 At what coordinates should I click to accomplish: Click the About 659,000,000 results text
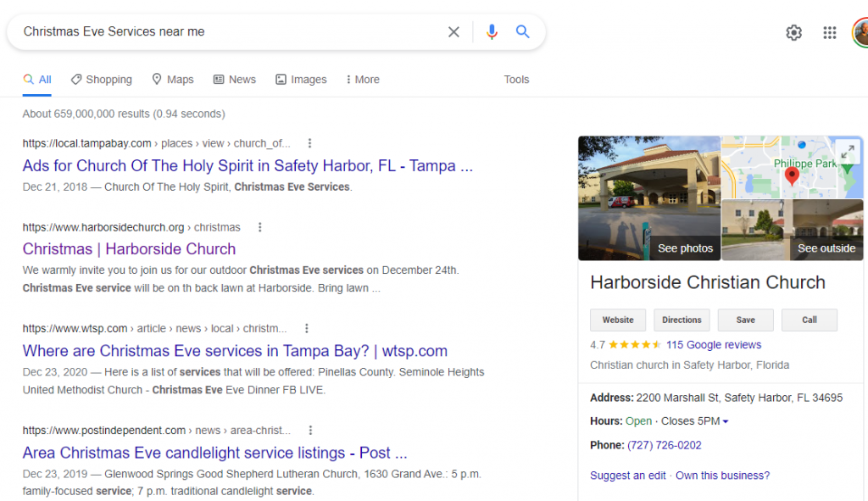(x=124, y=114)
